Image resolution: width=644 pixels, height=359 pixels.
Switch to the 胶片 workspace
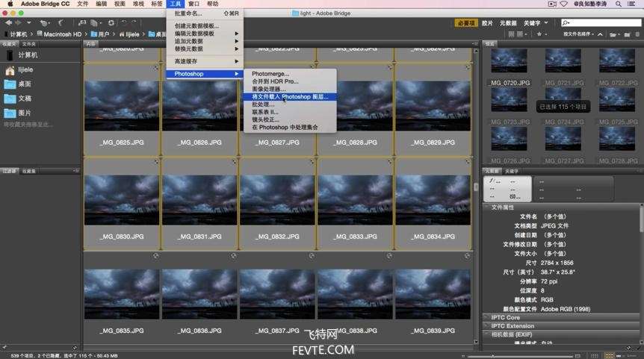pos(487,23)
